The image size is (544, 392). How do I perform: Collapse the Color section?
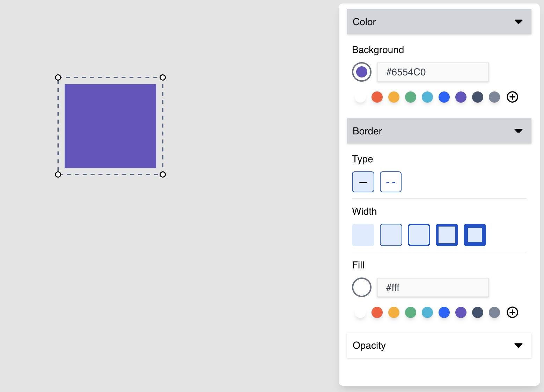pos(518,22)
